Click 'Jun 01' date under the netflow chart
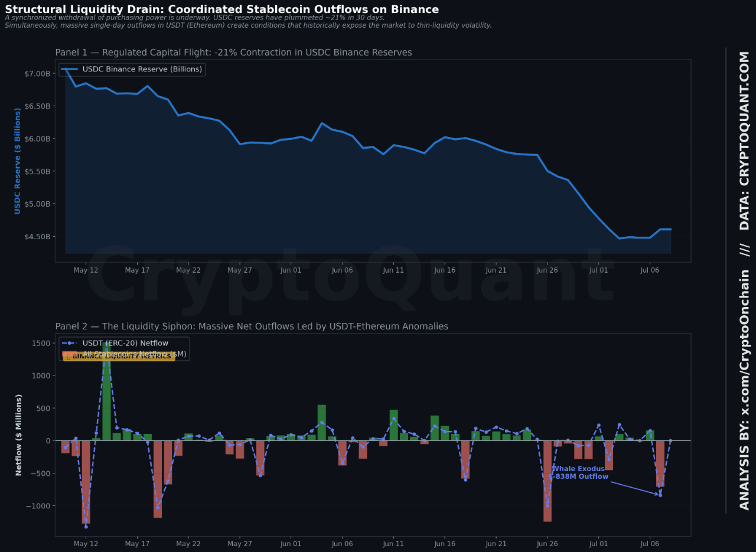This screenshot has height=552, width=756. (x=291, y=545)
